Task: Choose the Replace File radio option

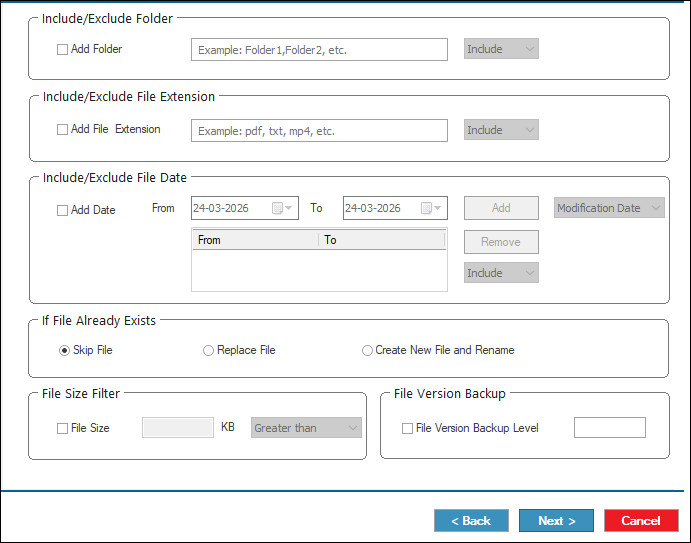Action: [x=208, y=350]
